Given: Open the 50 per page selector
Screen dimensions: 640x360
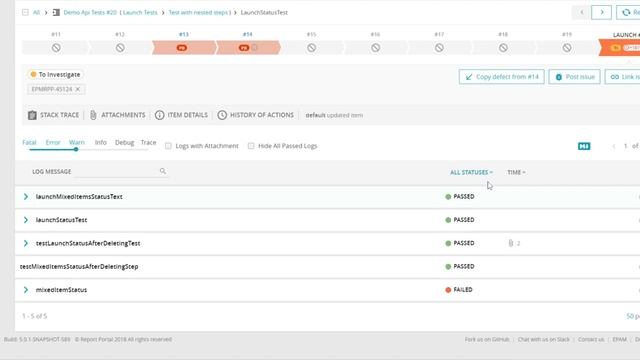Looking at the screenshot, I should coord(633,316).
